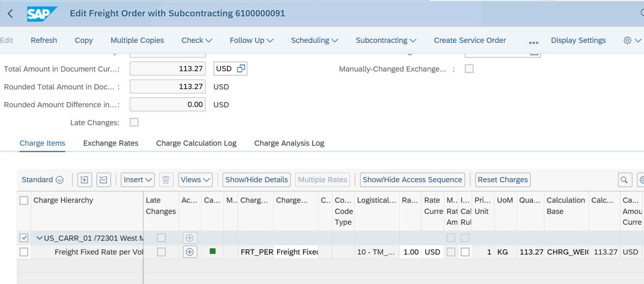Switch to the Exchange Rates tab
Viewport: 644px width, 284px height.
(110, 143)
